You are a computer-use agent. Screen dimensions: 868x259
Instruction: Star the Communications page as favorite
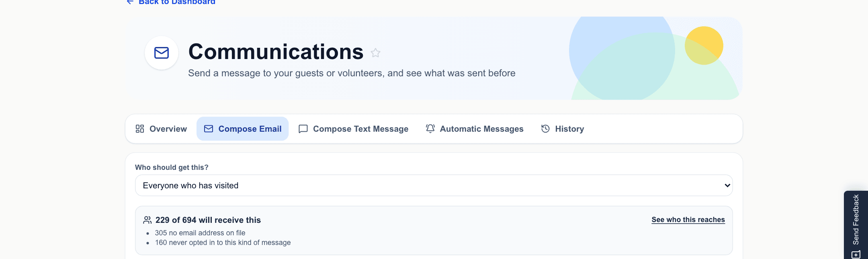pos(375,53)
